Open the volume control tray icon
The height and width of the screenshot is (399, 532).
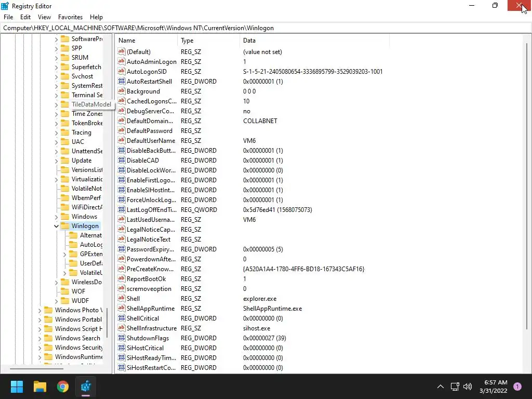[x=468, y=387]
